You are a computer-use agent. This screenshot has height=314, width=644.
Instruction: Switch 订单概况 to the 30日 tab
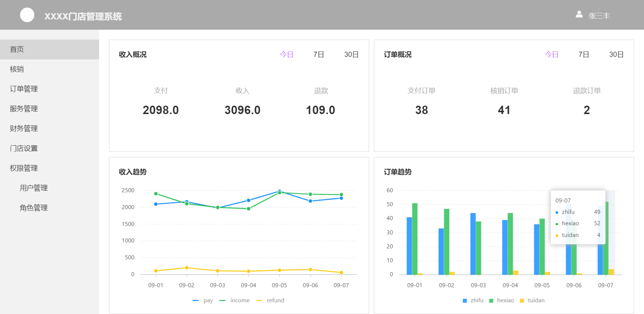[616, 55]
